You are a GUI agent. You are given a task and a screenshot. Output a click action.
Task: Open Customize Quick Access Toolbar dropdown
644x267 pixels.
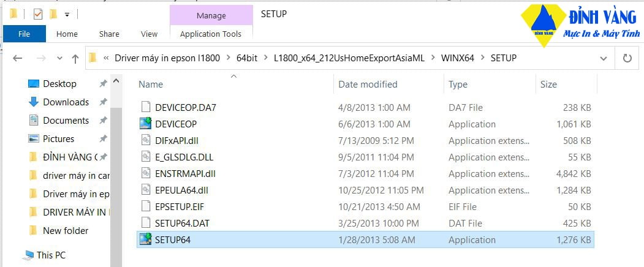tap(67, 15)
